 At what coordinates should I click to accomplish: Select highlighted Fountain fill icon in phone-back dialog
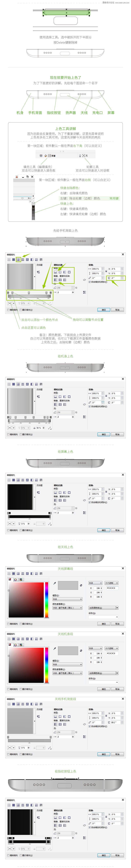[x=18, y=260]
